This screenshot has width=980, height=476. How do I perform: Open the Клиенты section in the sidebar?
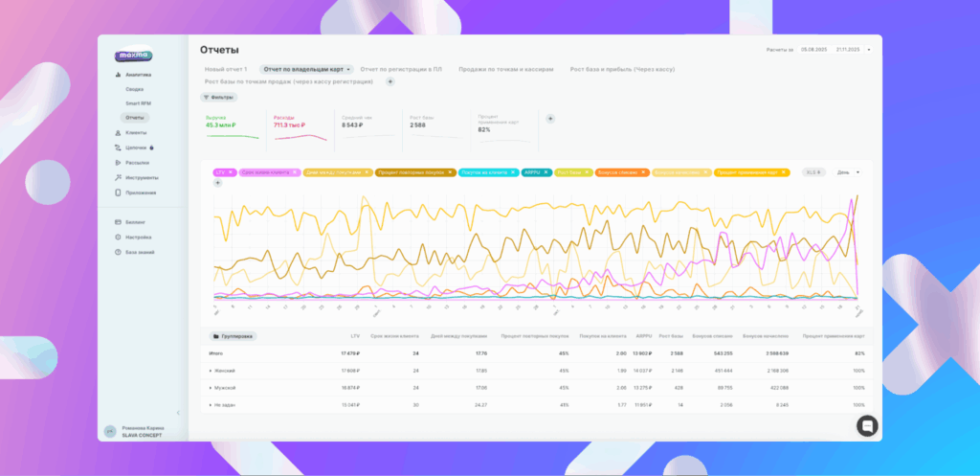coord(135,132)
